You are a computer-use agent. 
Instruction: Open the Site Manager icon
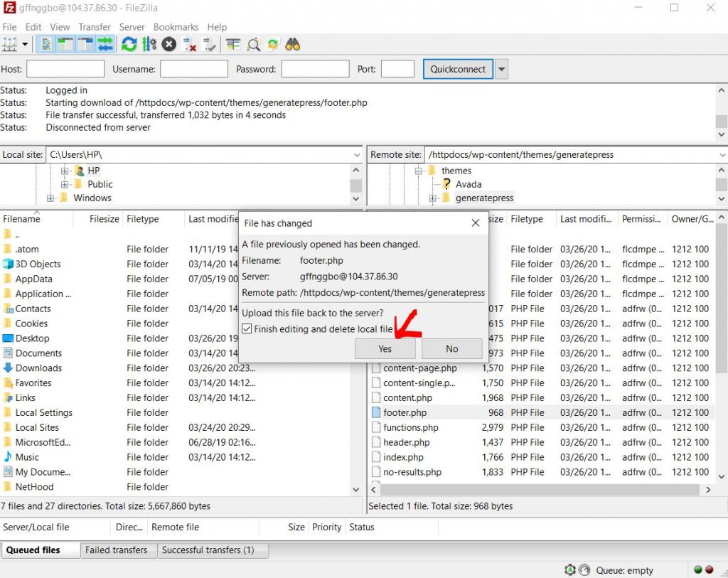[9, 45]
